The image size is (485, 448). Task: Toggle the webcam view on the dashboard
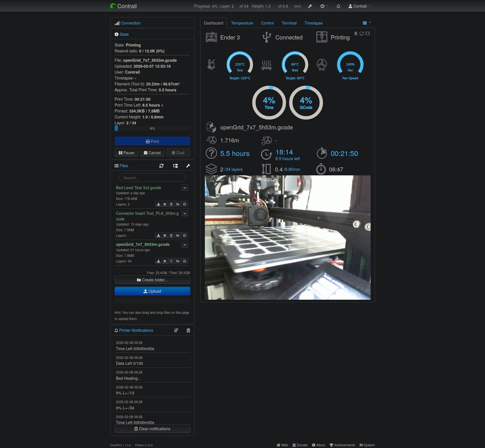(356, 34)
